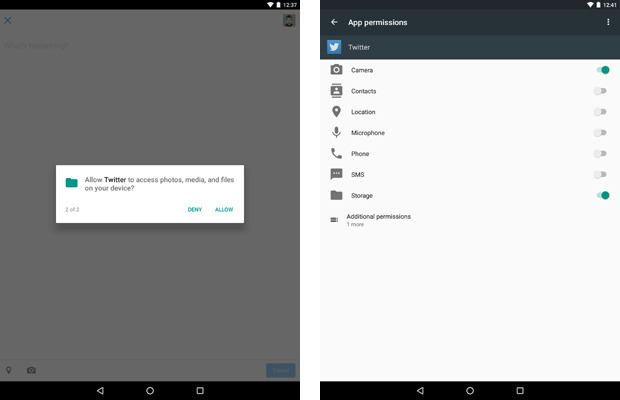This screenshot has height=400, width=620.
Task: Tap the Wi-Fi status icon on left screen
Action: tap(270, 5)
